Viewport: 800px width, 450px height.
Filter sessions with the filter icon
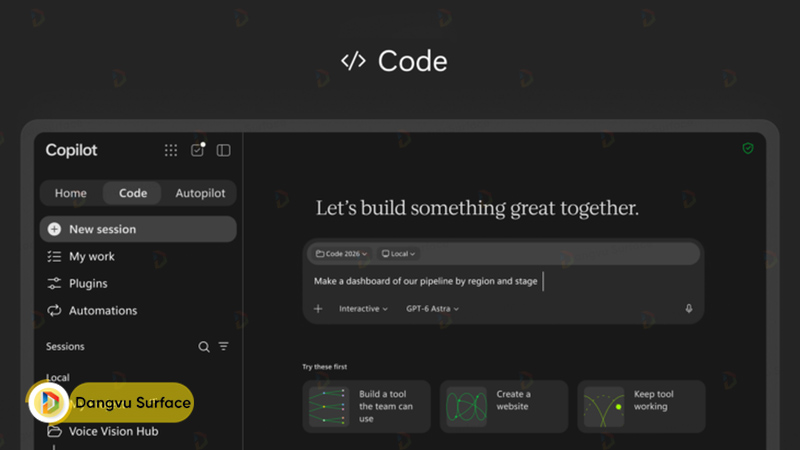point(223,346)
